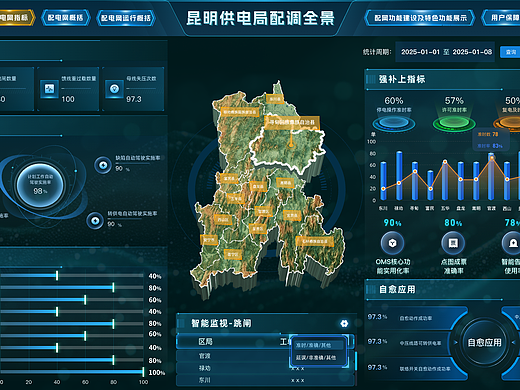Click the 五华 bar in the chart
This screenshot has width=520, height=390.
pos(445,180)
